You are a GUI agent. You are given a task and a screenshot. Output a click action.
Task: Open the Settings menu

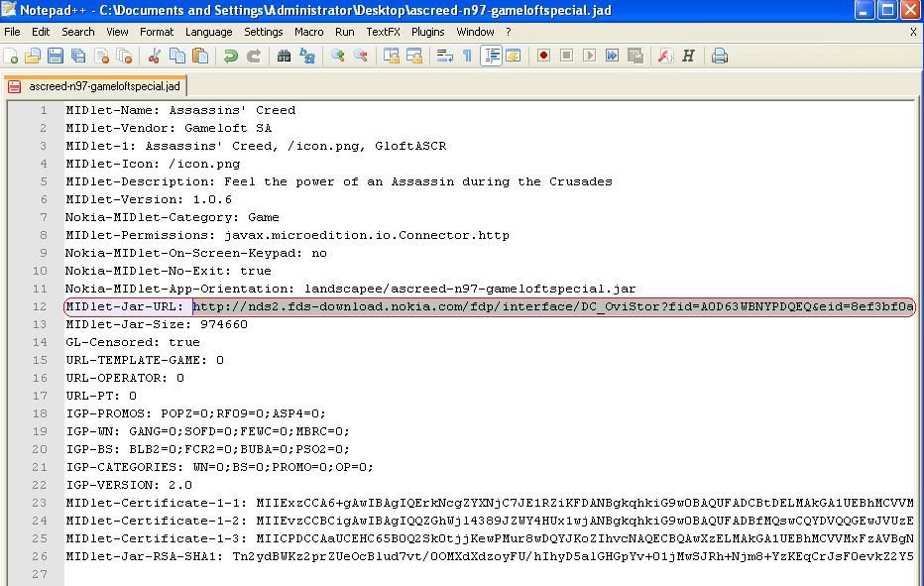264,32
